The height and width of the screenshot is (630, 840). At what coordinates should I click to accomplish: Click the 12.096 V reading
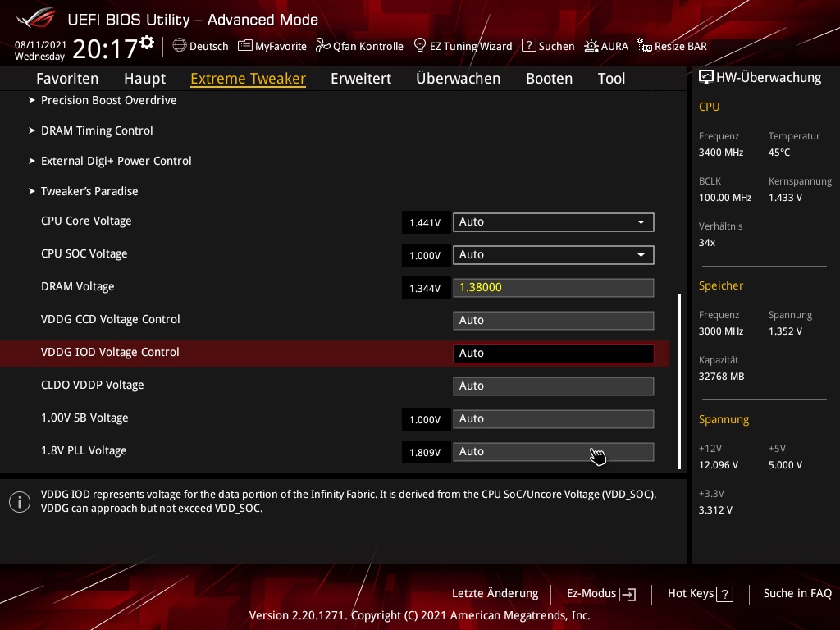click(719, 465)
